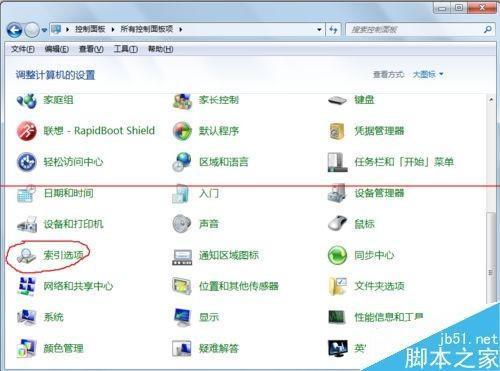Open the 凭据管理器 credential manager icon
Image resolution: width=500 pixels, height=371 pixels.
pyautogui.click(x=337, y=131)
